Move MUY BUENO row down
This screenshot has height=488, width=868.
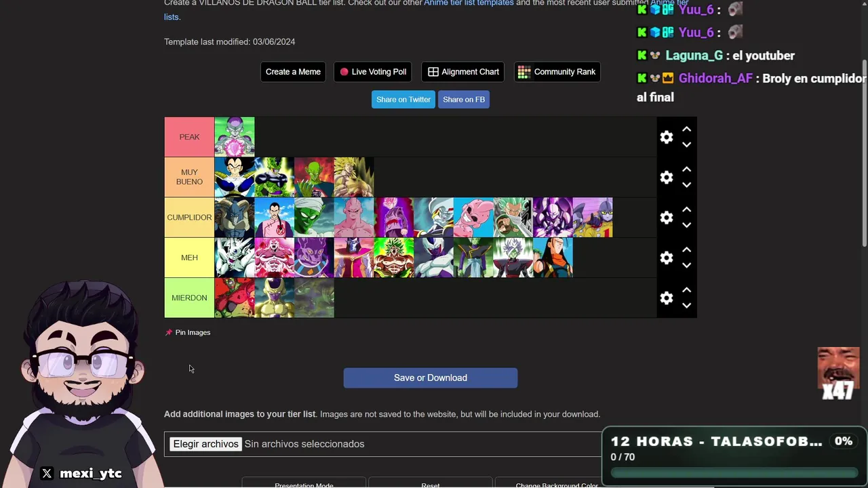(x=686, y=184)
